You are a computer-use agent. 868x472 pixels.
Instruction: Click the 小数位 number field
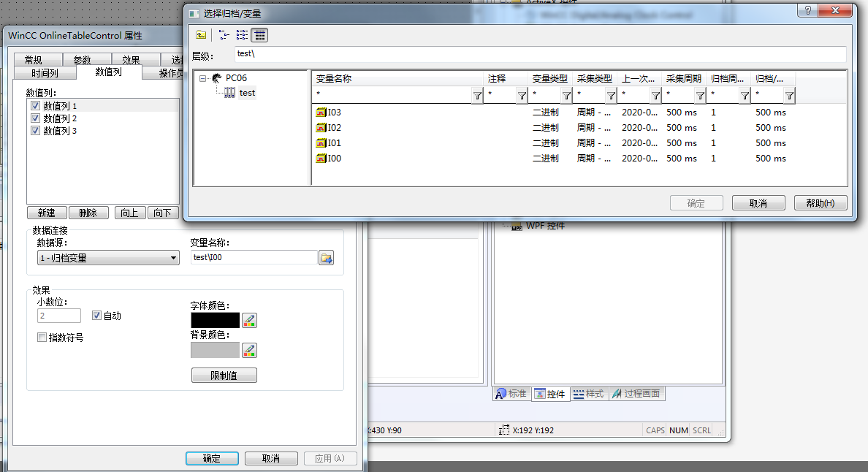tap(59, 316)
